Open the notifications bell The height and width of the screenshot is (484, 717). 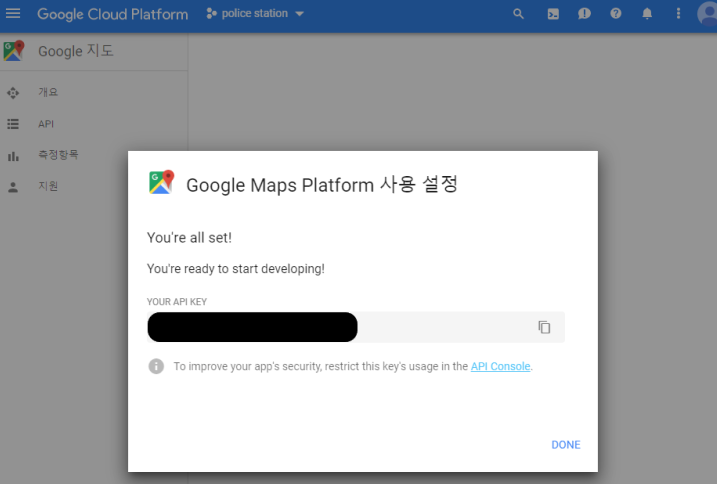coord(647,14)
